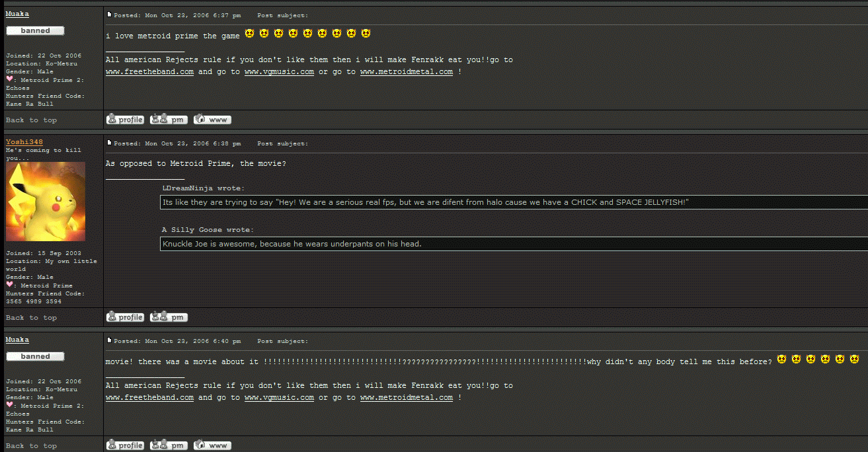Screen dimensions: 868x452
Task: Click username Muaka on the 6:40 pm post
Action: pos(17,340)
